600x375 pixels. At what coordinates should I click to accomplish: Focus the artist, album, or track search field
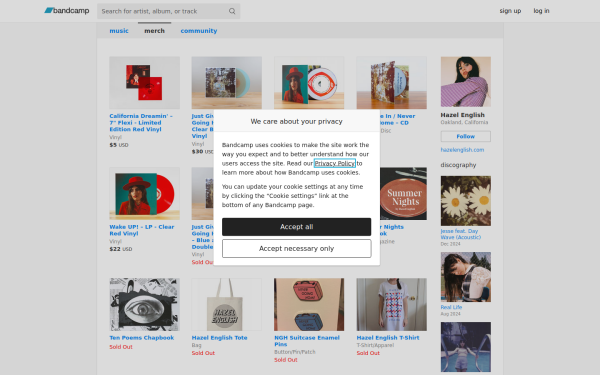pyautogui.click(x=168, y=11)
